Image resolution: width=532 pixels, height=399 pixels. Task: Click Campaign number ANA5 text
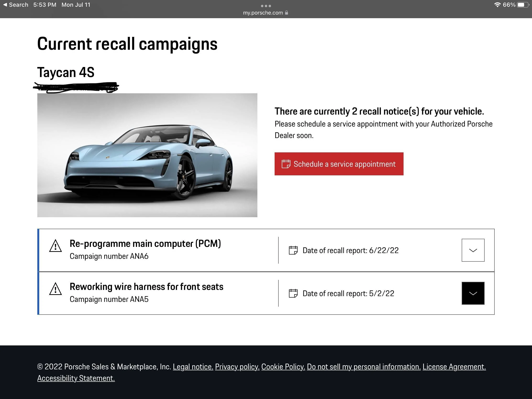click(109, 299)
